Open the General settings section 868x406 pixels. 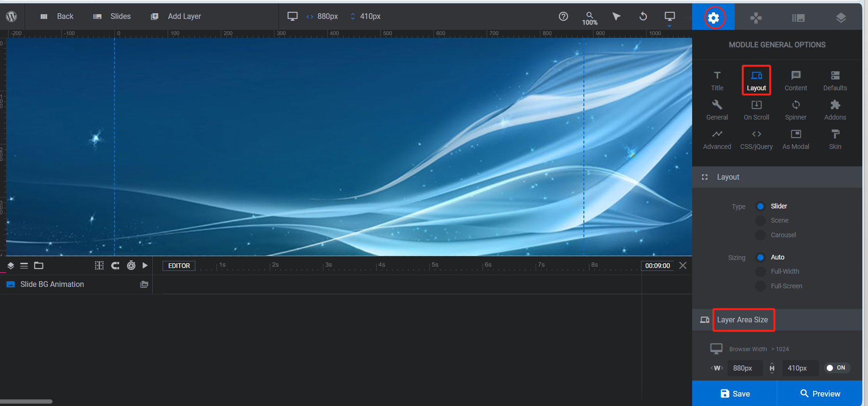point(717,110)
